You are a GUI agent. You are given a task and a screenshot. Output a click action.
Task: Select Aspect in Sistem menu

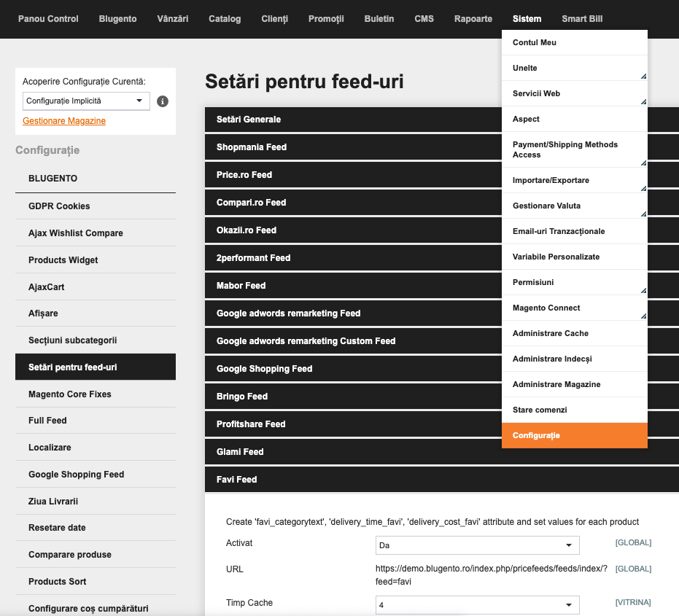pyautogui.click(x=574, y=119)
